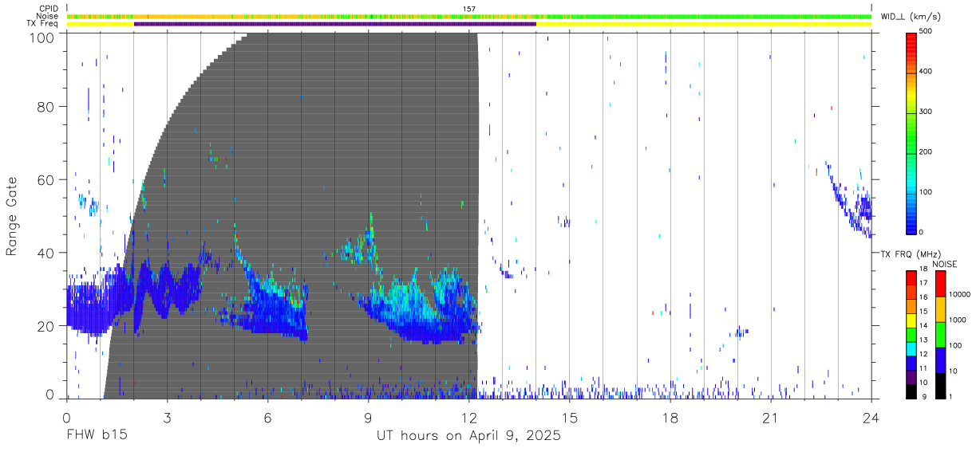Click the FHW b15 radar beam label

point(97,436)
